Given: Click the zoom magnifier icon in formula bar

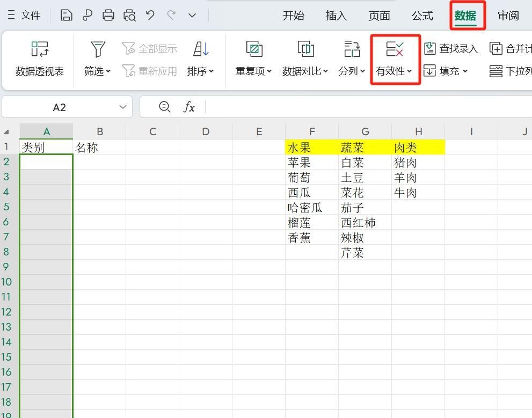Looking at the screenshot, I should [x=165, y=107].
